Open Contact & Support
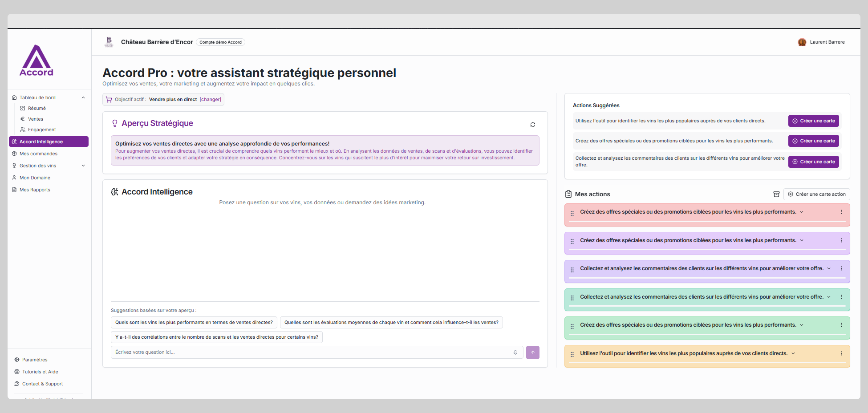868x413 pixels. coord(42,384)
